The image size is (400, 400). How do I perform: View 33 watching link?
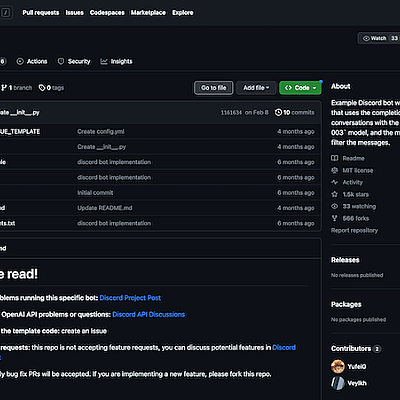click(353, 206)
